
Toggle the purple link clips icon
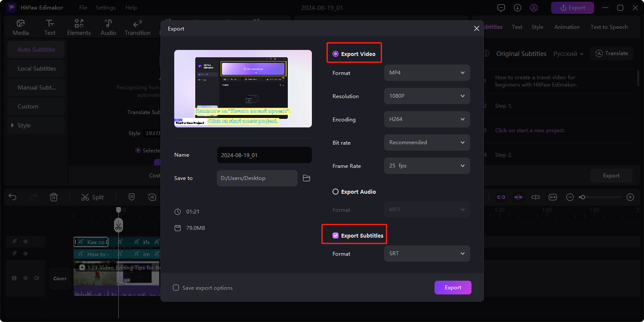pos(501,197)
